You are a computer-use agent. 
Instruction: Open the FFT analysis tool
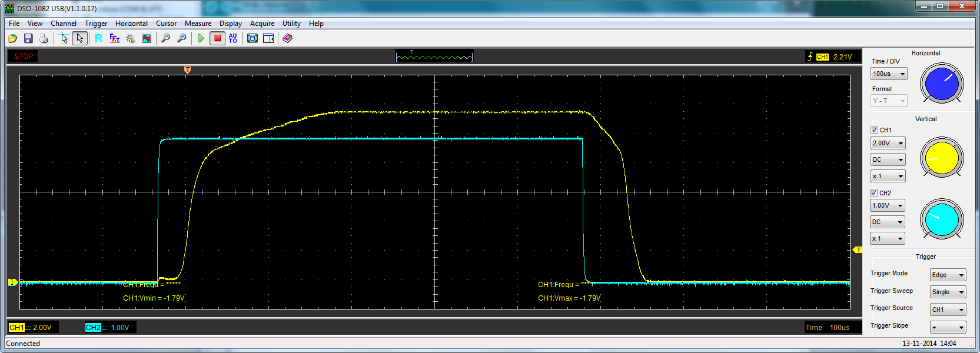115,38
